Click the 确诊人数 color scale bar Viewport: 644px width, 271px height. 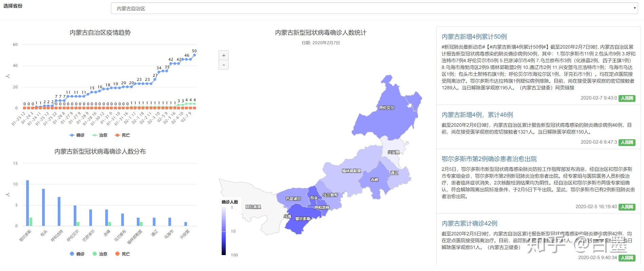pyautogui.click(x=224, y=231)
